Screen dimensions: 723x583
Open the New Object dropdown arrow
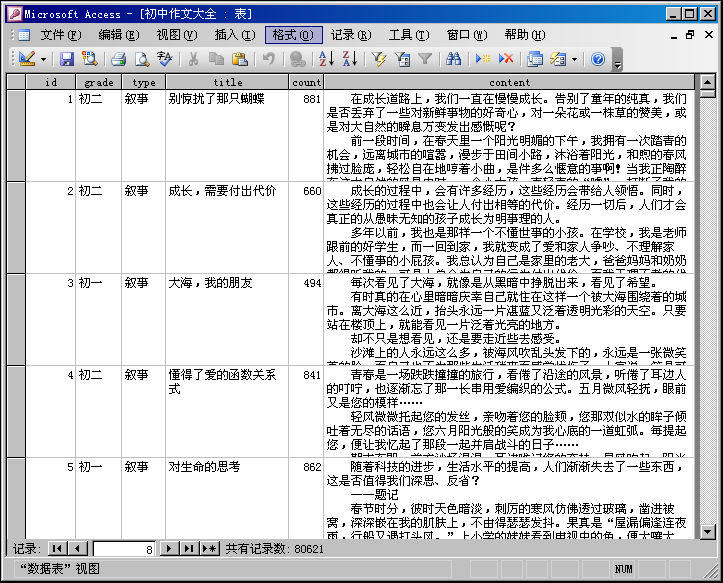point(574,59)
